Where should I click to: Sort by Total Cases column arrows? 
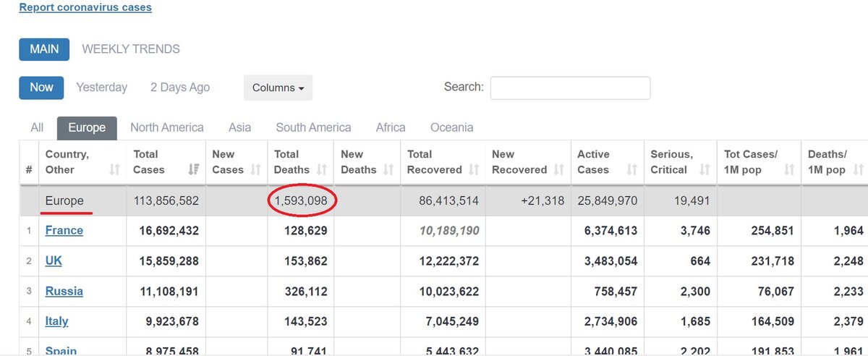[194, 169]
